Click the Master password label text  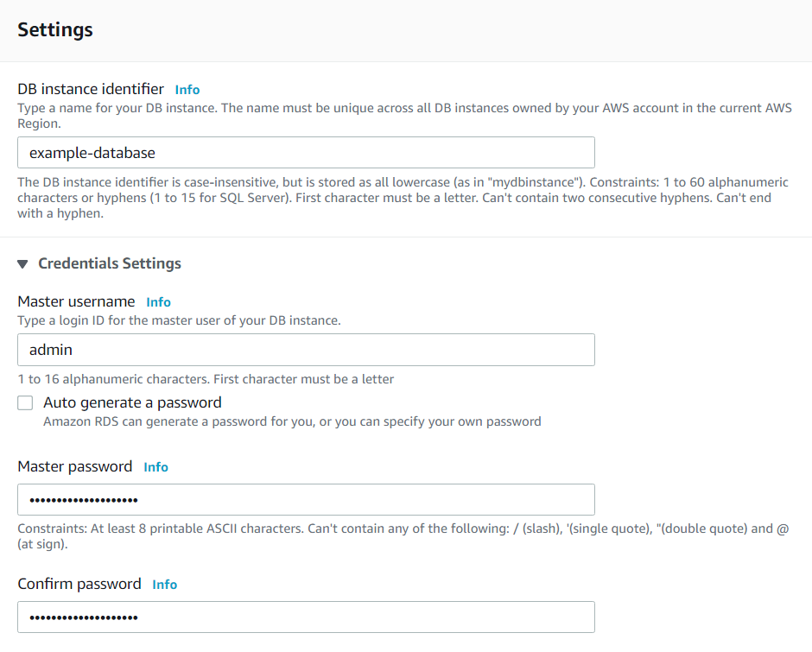pos(75,466)
